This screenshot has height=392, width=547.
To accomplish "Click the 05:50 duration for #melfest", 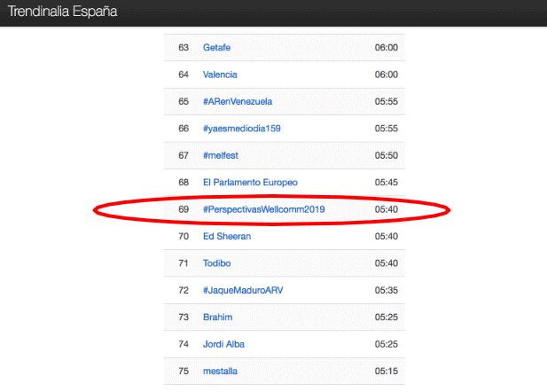I will (x=387, y=155).
